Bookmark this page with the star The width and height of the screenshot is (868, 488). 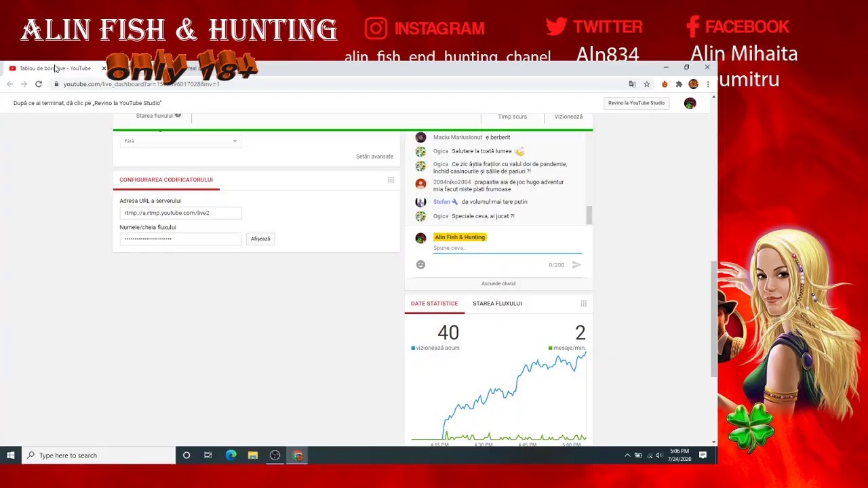coord(647,84)
